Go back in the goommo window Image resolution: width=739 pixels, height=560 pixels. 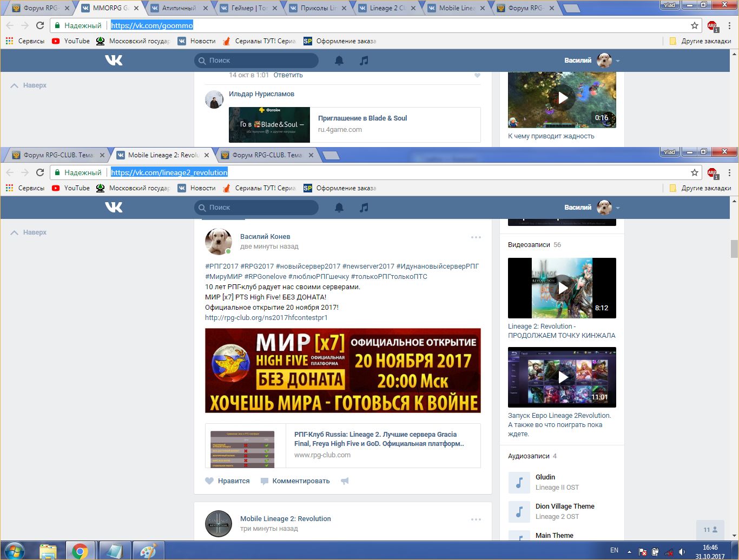click(10, 25)
